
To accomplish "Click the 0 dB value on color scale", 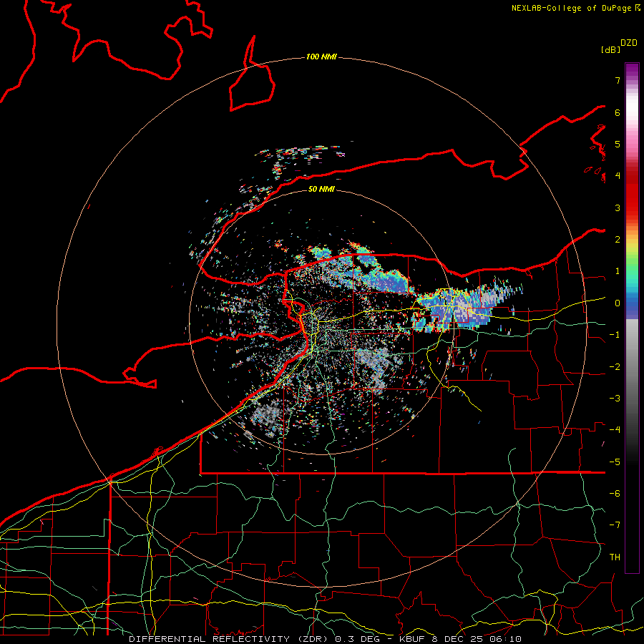I will coord(618,303).
